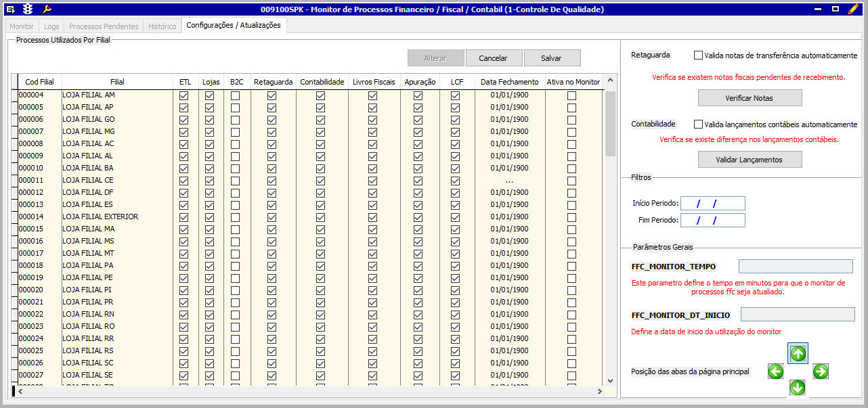This screenshot has width=868, height=408.
Task: Click the Início Período date field
Action: coord(712,203)
